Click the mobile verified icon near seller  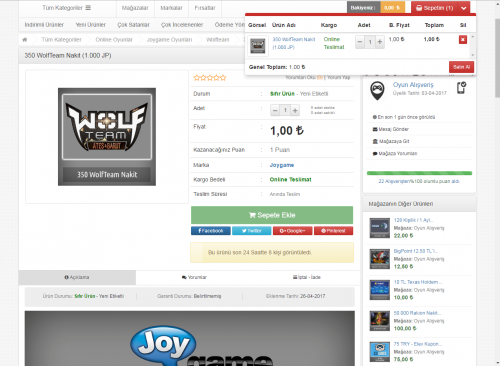coord(461,88)
